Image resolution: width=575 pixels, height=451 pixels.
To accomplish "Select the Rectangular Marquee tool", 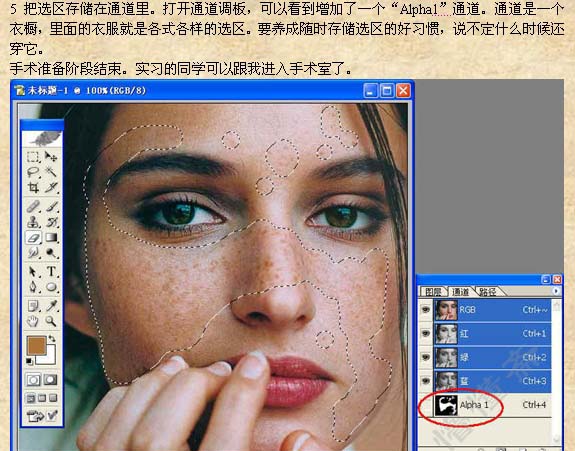I will [33, 157].
